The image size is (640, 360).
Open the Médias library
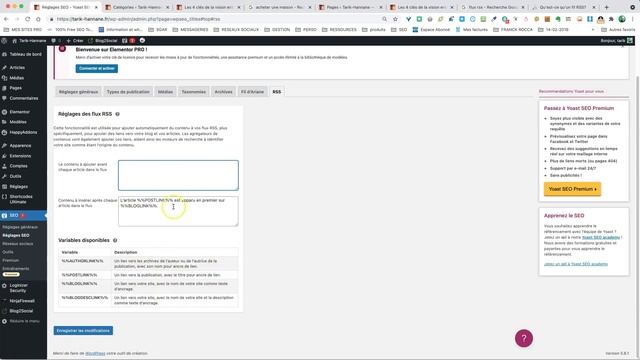coord(17,78)
